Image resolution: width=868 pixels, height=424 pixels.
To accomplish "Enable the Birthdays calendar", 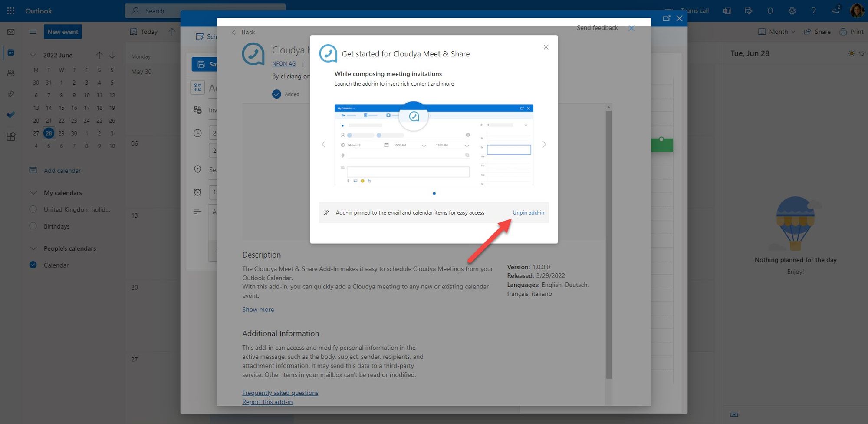I will (x=33, y=226).
